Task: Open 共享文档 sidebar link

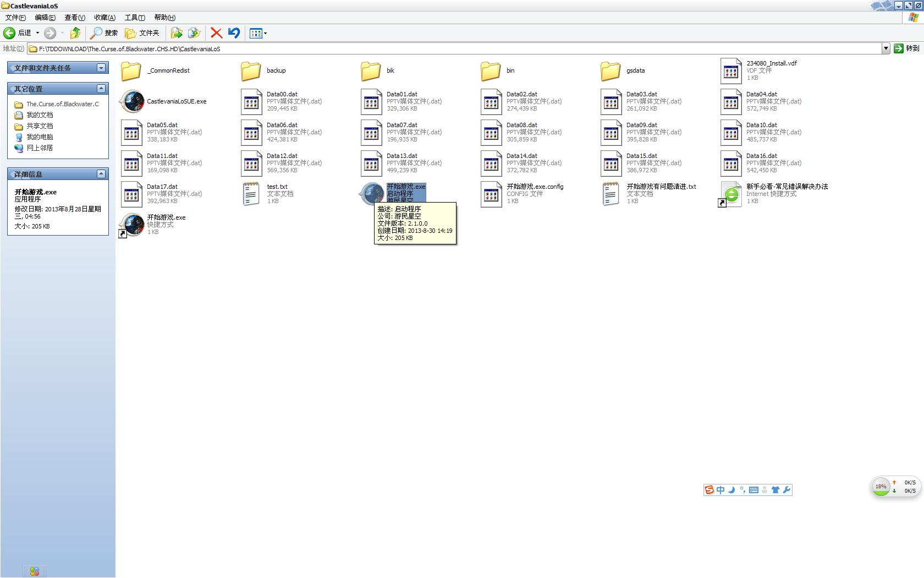Action: (x=34, y=126)
